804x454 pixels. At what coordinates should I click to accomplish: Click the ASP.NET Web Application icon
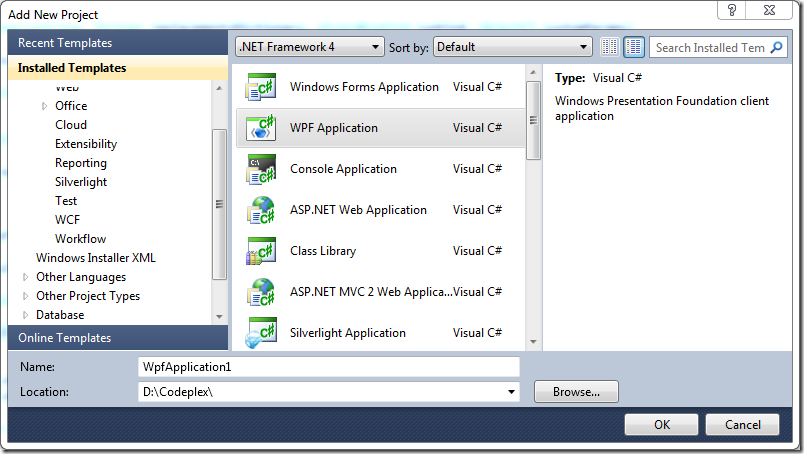261,210
